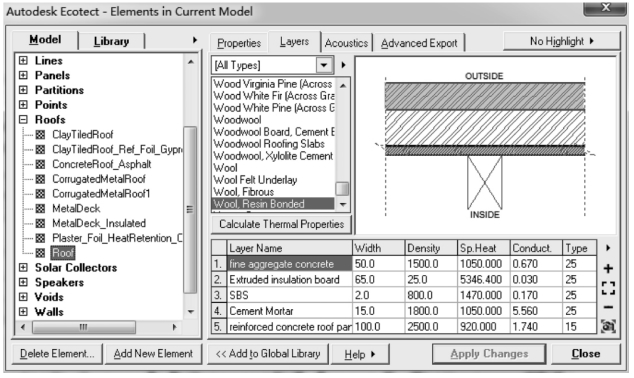The width and height of the screenshot is (634, 378).
Task: Switch to the Library tab
Action: pos(111,41)
